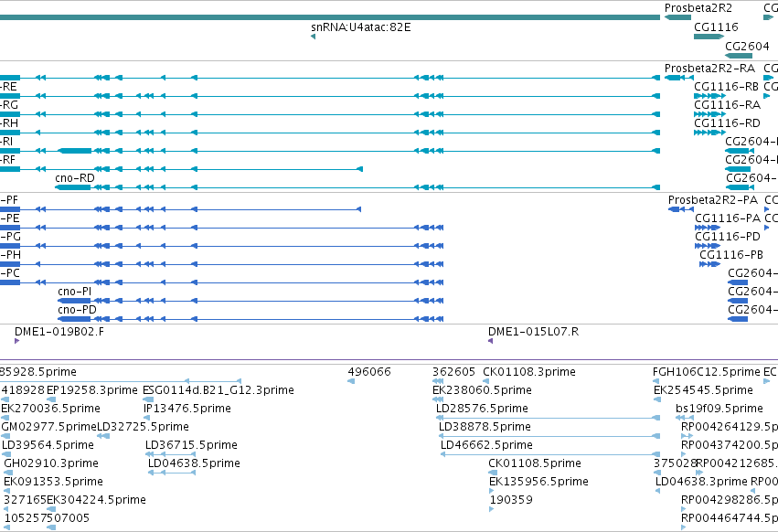Click the 418928 feature label
The width and height of the screenshot is (778, 532).
(x=23, y=390)
